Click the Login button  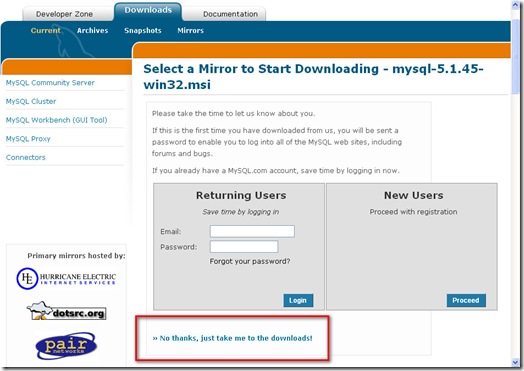pos(298,300)
